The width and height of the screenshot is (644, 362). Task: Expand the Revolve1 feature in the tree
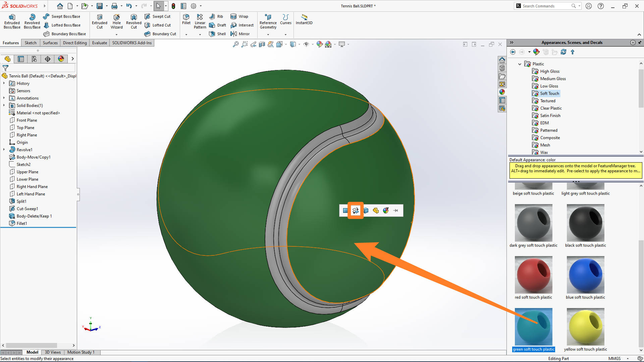[x=4, y=149]
